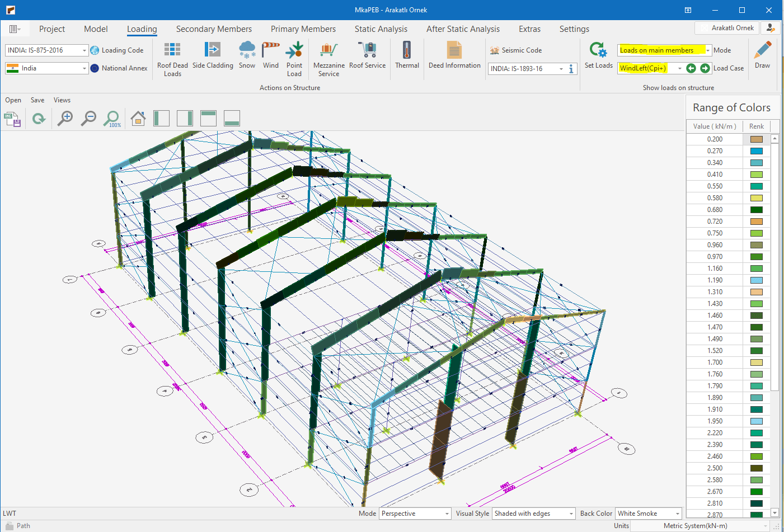Switch to the Static Analysis tab
The image size is (784, 532).
pos(381,29)
